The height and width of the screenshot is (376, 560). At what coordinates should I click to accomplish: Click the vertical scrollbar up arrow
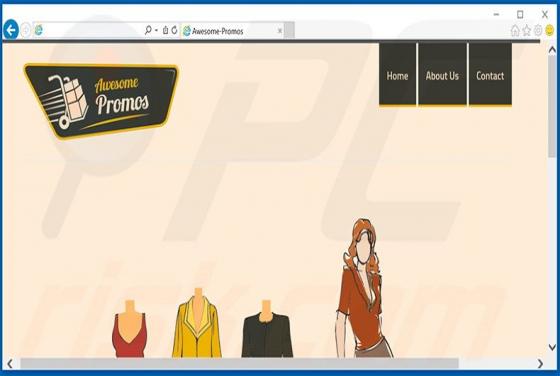click(x=552, y=50)
